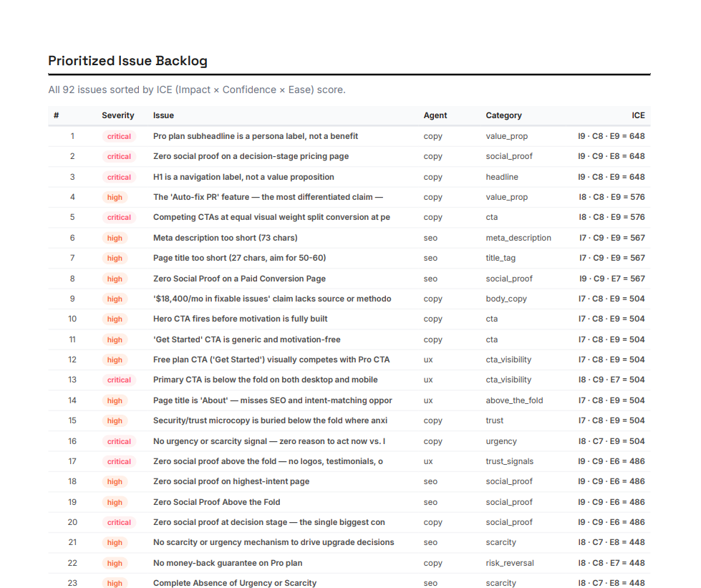Click the Issue column header
This screenshot has width=701, height=588.
pos(163,115)
